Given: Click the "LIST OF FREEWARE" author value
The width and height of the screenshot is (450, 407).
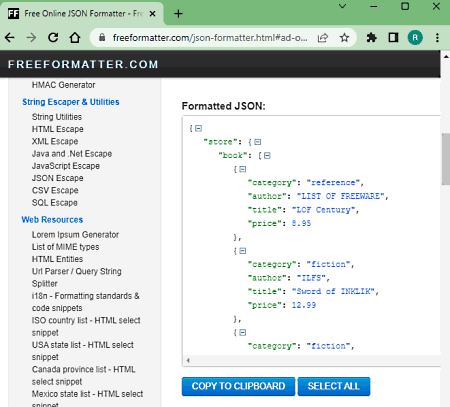Looking at the screenshot, I should click(x=340, y=196).
